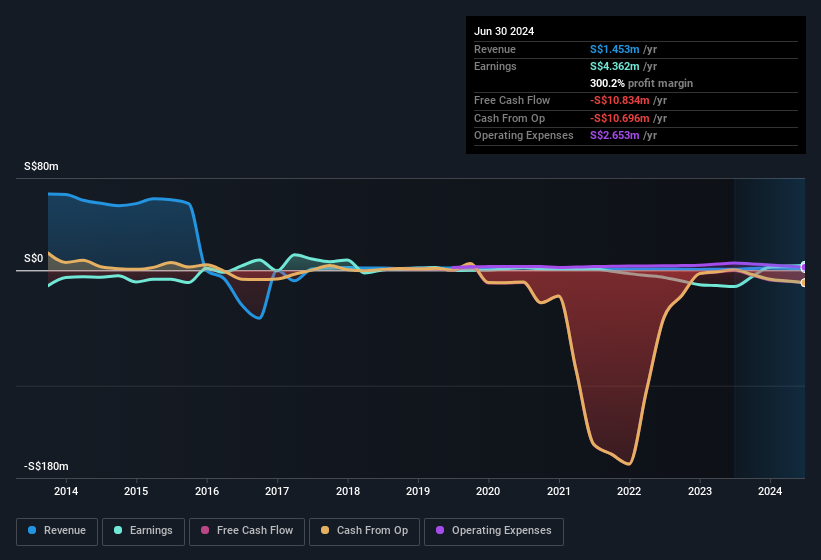Click the Earnings label in tooltip

[x=495, y=66]
